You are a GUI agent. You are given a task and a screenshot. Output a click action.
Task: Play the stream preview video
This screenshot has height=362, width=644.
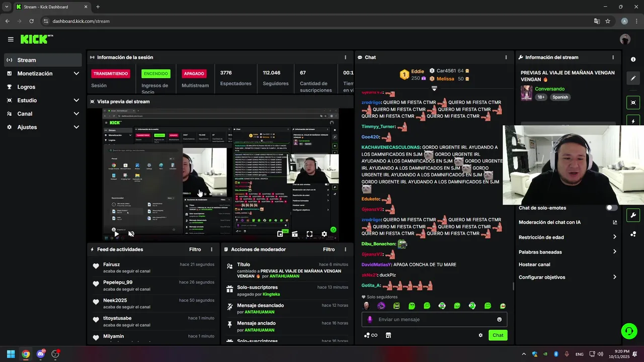(x=116, y=234)
